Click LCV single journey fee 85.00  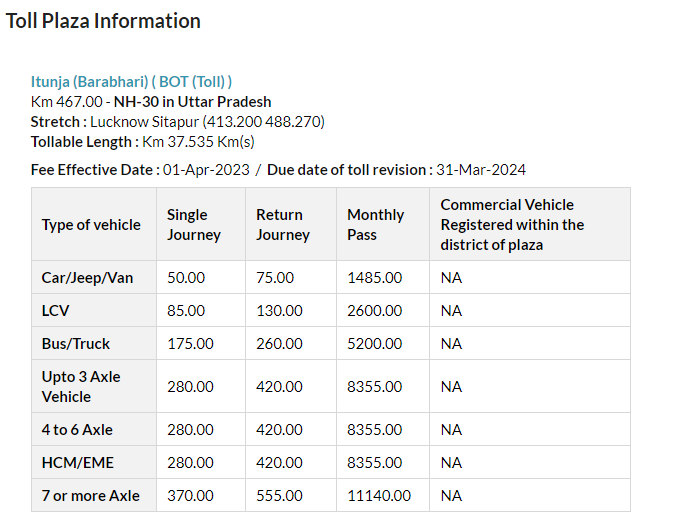click(186, 311)
